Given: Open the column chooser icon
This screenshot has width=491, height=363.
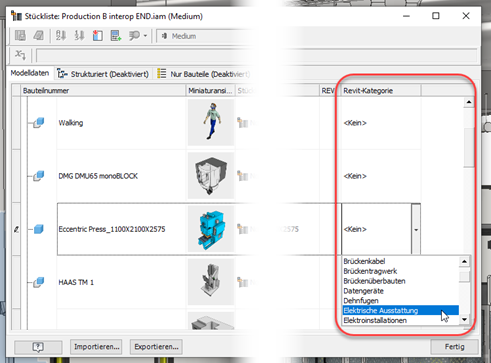Looking at the screenshot, I should click(x=97, y=35).
